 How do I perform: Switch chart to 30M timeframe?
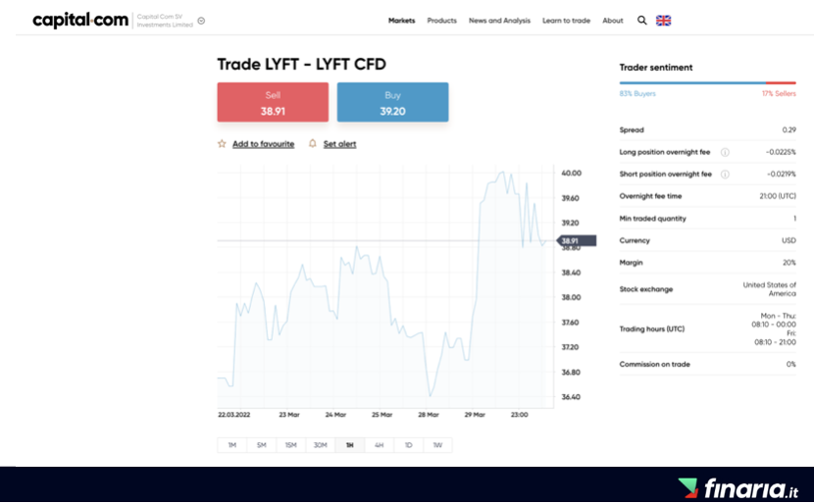tap(321, 445)
